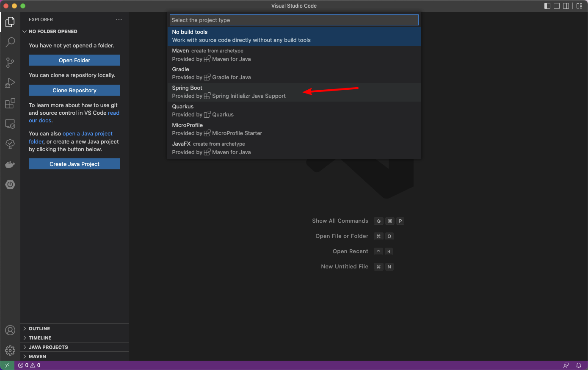Image resolution: width=588 pixels, height=370 pixels.
Task: Show errors and warnings count in status bar
Action: (29, 365)
